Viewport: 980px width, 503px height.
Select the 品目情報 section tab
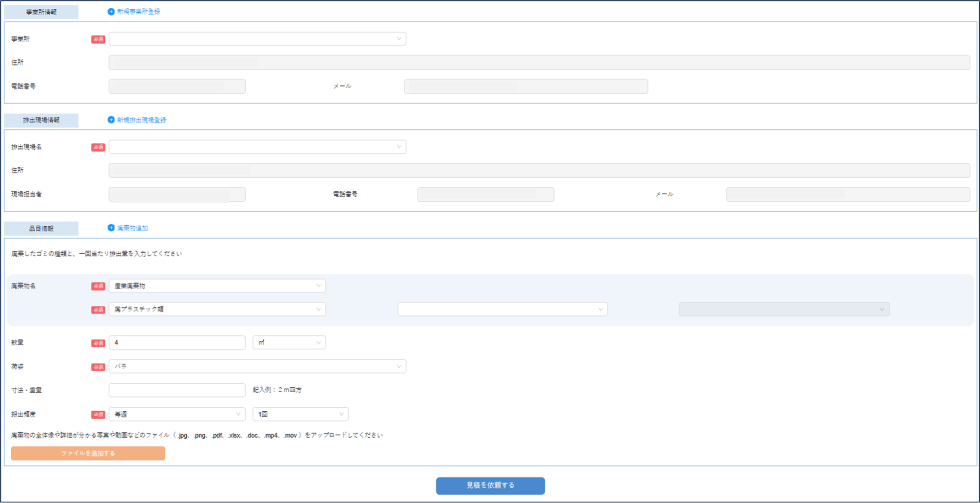coord(41,229)
